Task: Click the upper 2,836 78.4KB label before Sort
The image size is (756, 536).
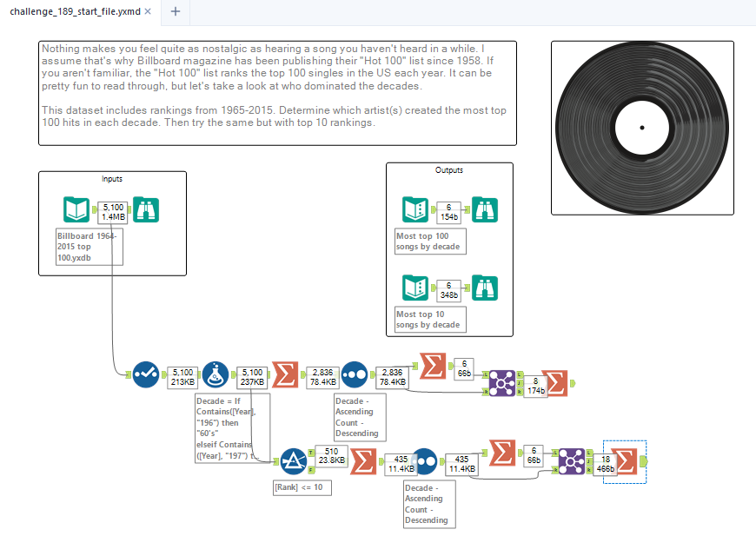Action: [x=322, y=377]
